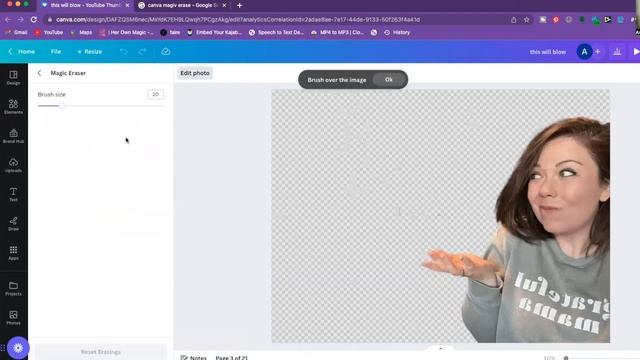Viewport: 640px width, 360px height.
Task: Go back in browser history
Action: [x=8, y=20]
